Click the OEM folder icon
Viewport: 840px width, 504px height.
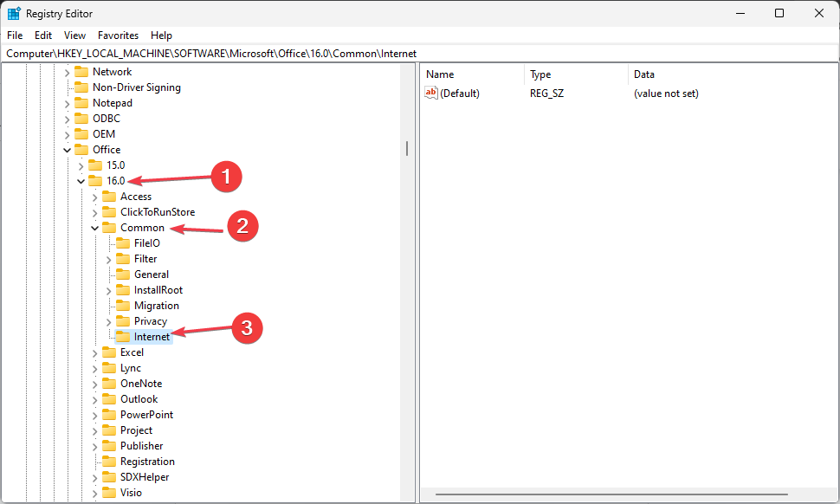[81, 134]
